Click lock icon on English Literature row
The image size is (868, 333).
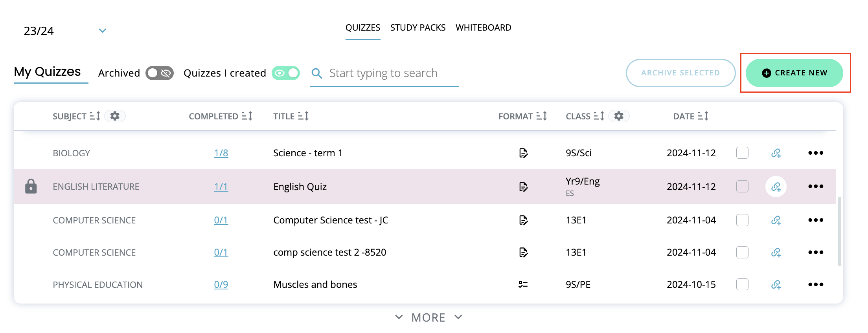(x=31, y=187)
